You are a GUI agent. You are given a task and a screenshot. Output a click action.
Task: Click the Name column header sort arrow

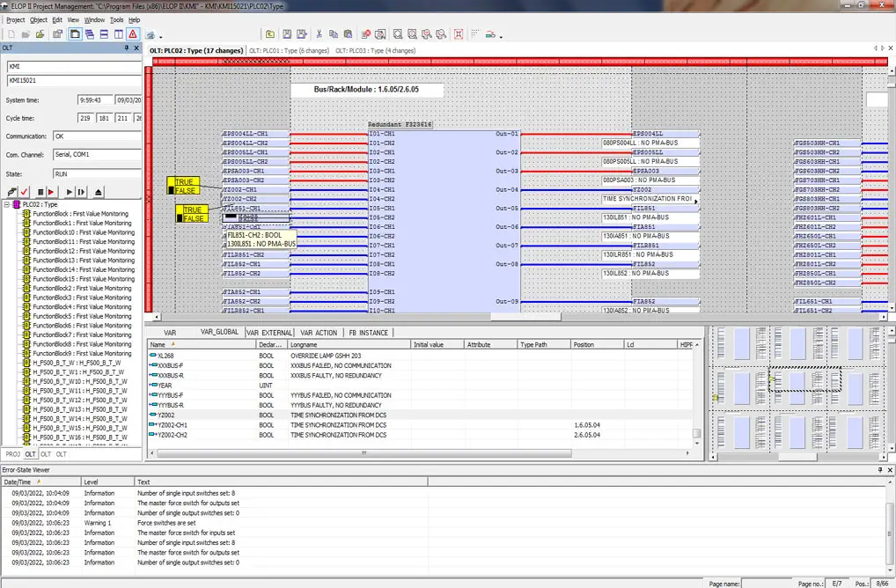173,345
